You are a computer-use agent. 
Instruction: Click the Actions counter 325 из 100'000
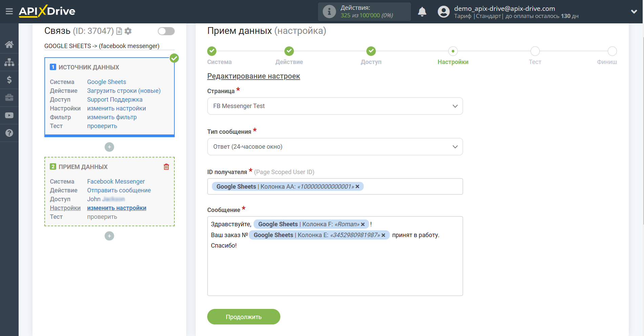click(x=367, y=16)
